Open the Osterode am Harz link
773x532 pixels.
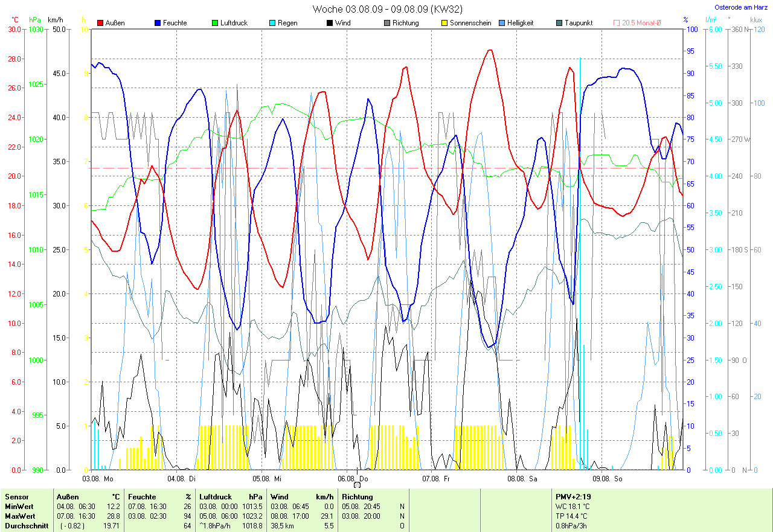[741, 7]
